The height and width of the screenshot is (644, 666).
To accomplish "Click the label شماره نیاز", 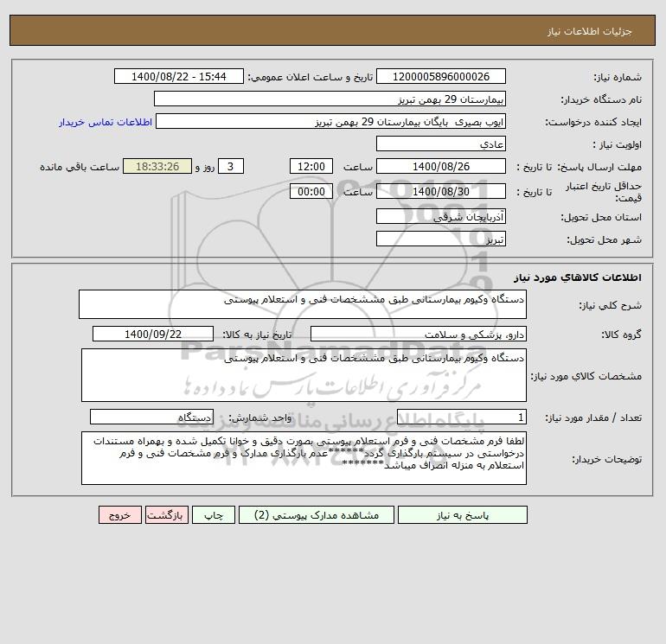I will pyautogui.click(x=618, y=77).
